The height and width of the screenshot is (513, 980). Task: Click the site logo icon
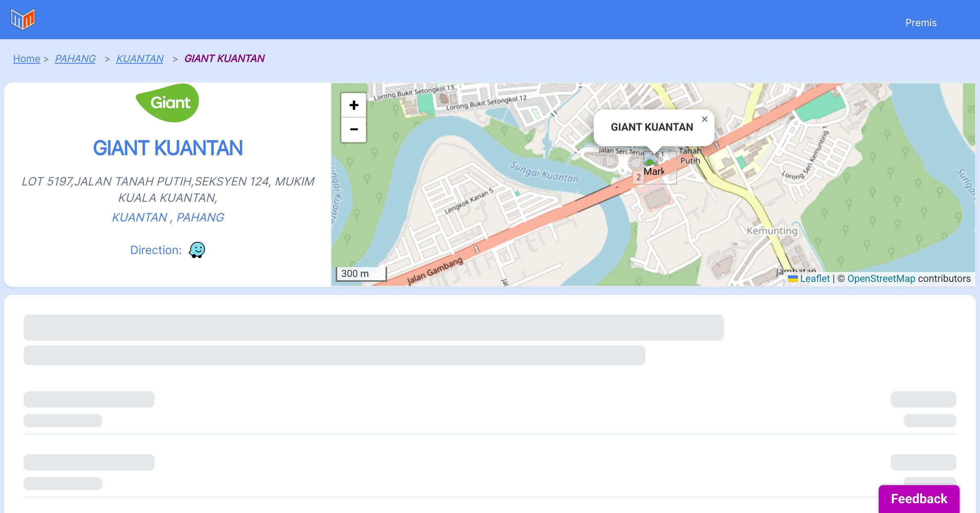tap(23, 19)
